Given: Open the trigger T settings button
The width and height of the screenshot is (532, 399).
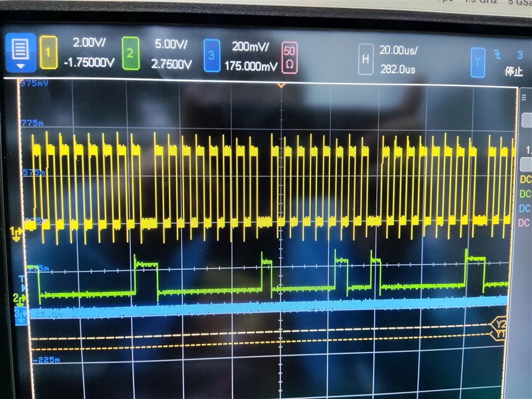Looking at the screenshot, I should pyautogui.click(x=478, y=63).
